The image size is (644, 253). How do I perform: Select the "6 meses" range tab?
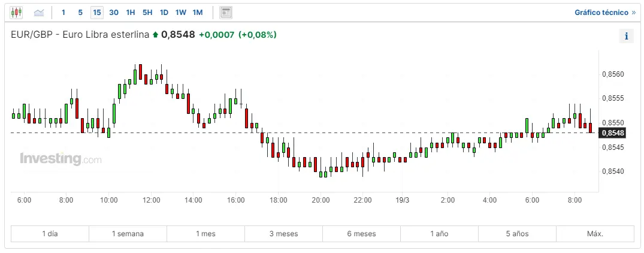(x=361, y=234)
